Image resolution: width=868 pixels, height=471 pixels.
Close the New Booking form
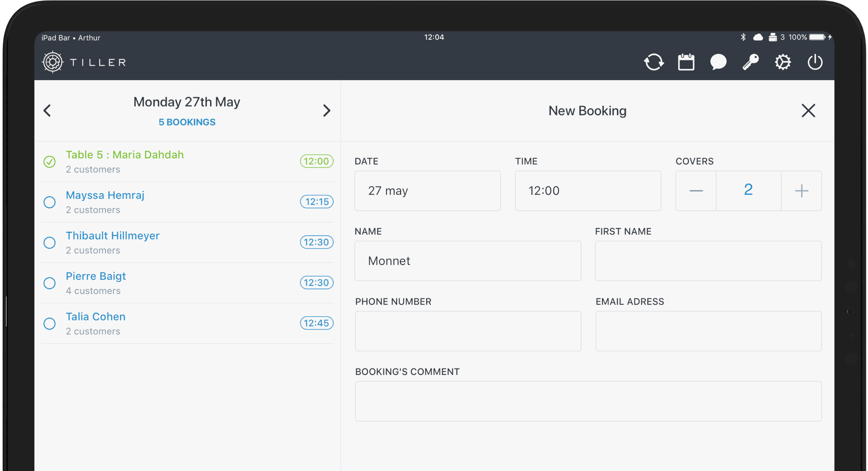click(808, 111)
